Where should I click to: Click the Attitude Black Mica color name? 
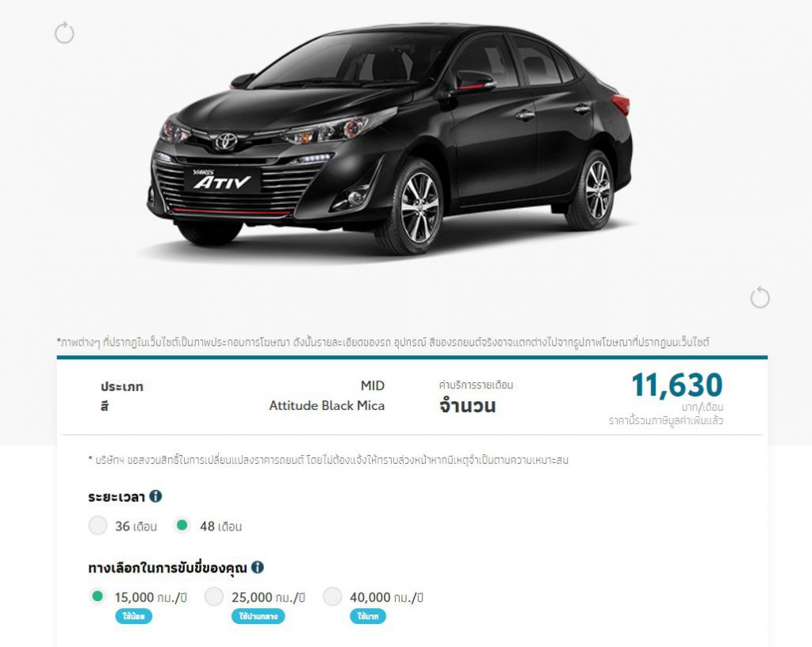tap(327, 406)
